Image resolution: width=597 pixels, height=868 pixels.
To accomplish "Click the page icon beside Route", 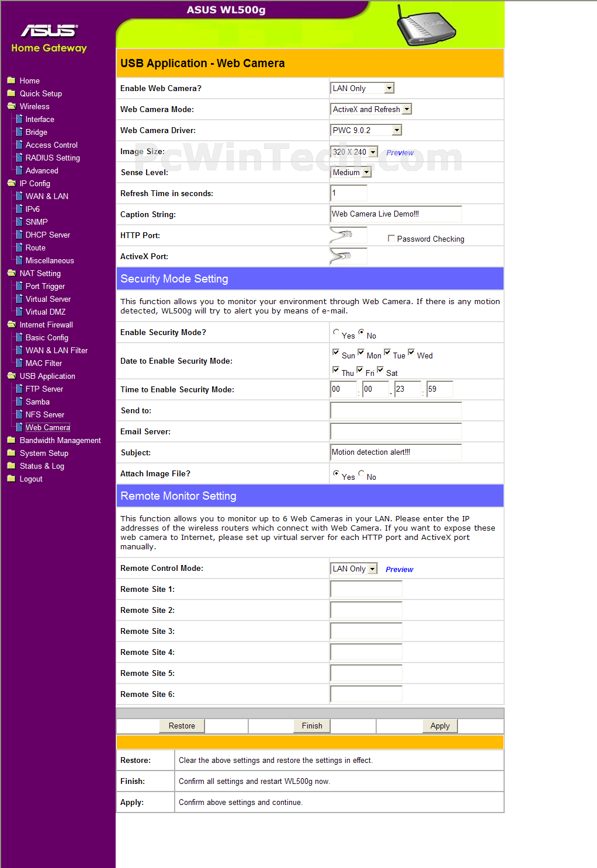I will (x=19, y=247).
